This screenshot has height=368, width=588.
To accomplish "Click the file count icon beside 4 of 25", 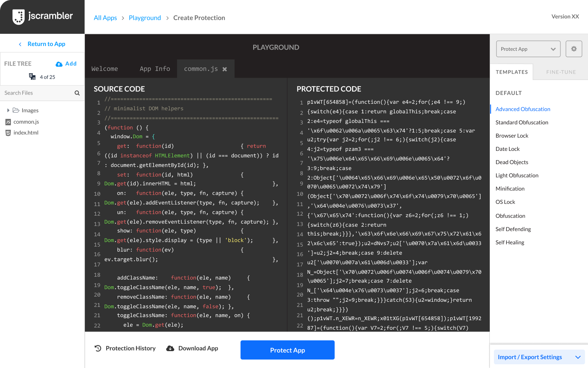I will tap(32, 77).
